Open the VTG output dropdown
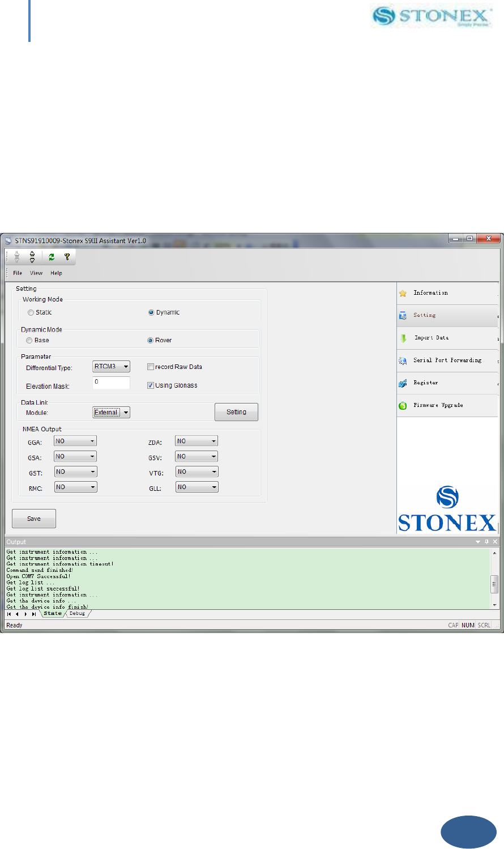Screen dimensions: 504x849 [197, 472]
